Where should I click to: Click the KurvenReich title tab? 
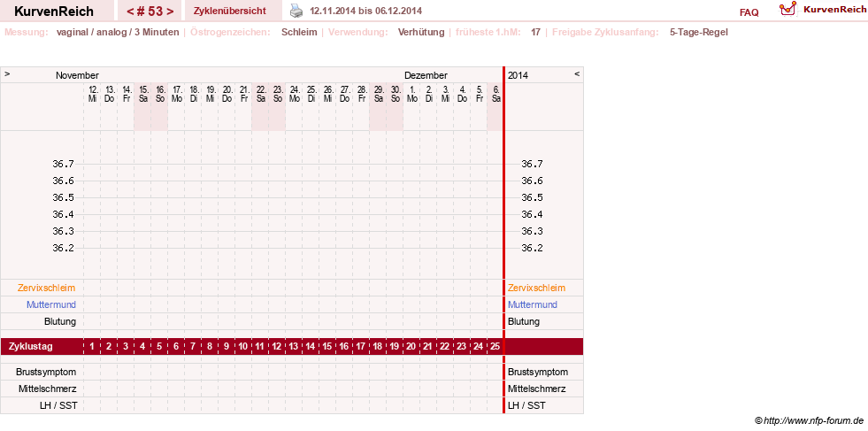click(x=54, y=12)
